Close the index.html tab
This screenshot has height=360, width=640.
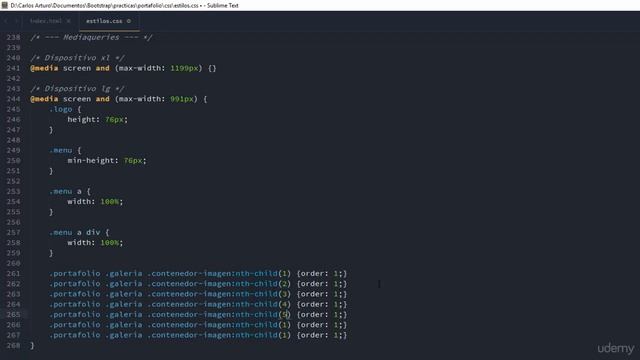69,21
